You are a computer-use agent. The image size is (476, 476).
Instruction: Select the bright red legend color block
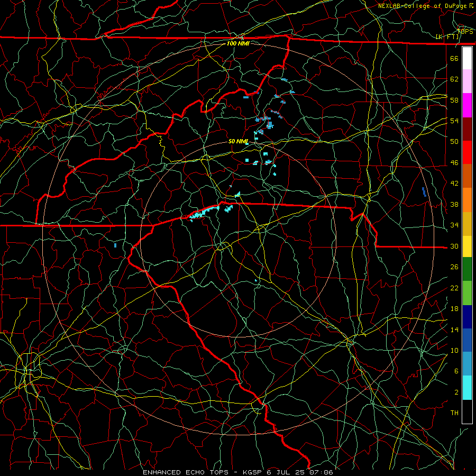point(467,152)
